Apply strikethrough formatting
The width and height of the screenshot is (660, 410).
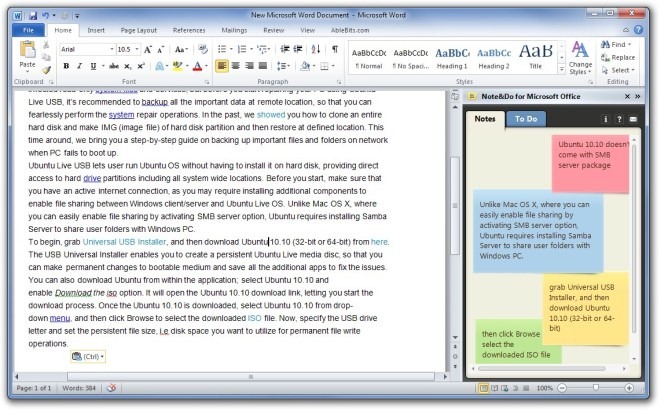click(x=114, y=66)
